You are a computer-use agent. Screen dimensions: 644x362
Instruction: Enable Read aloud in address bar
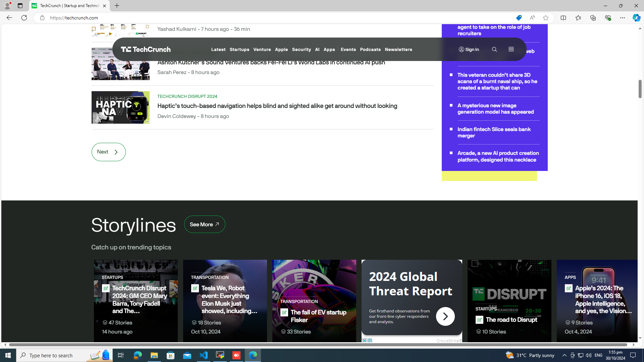pyautogui.click(x=532, y=18)
